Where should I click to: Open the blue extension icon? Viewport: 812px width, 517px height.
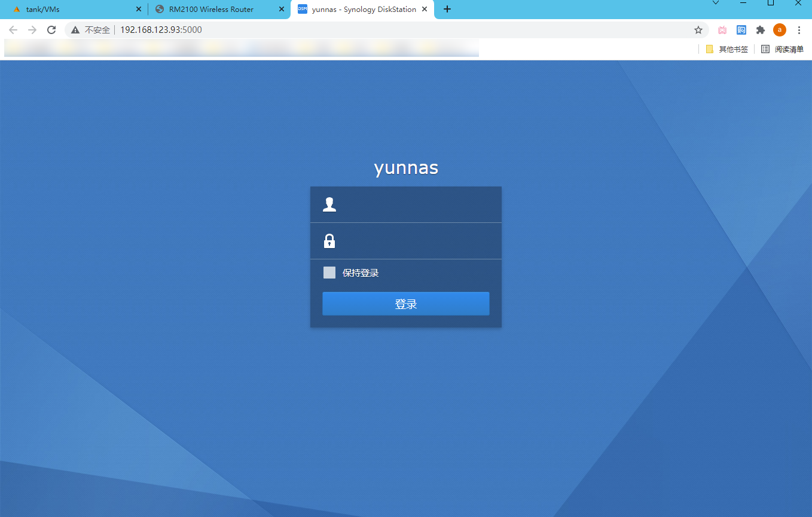[x=741, y=30]
